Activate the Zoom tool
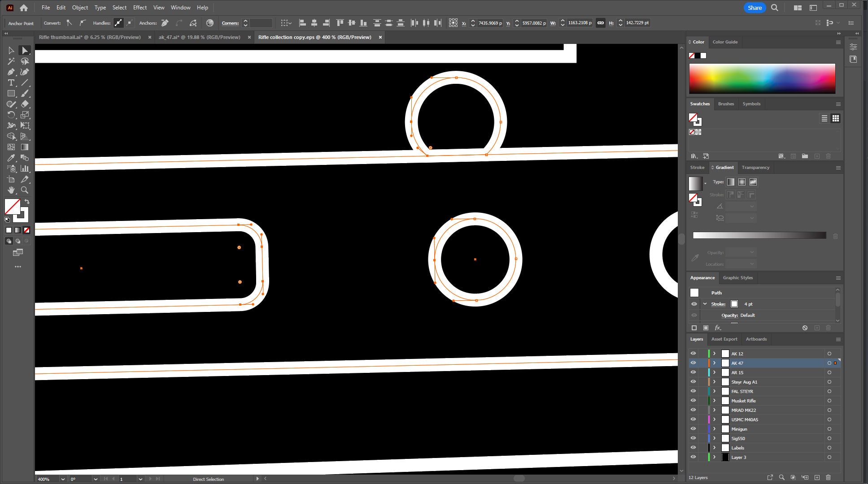 tap(25, 190)
